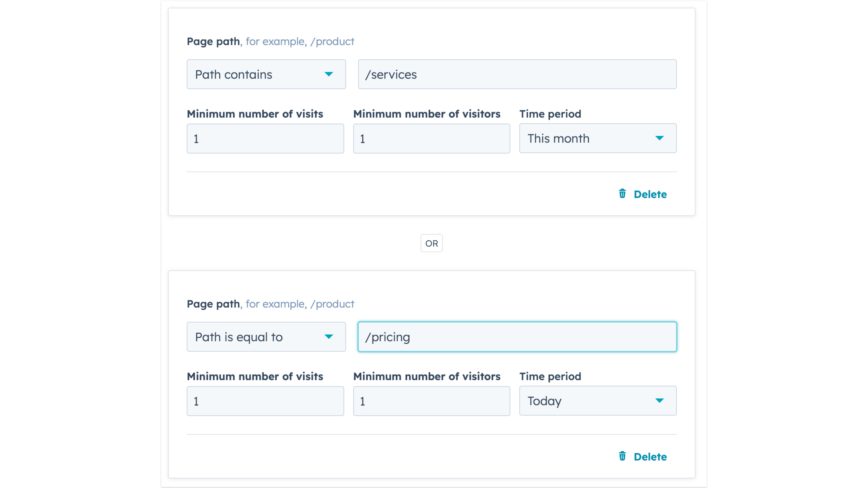Click minimum number of visitors field under /services

[431, 138]
